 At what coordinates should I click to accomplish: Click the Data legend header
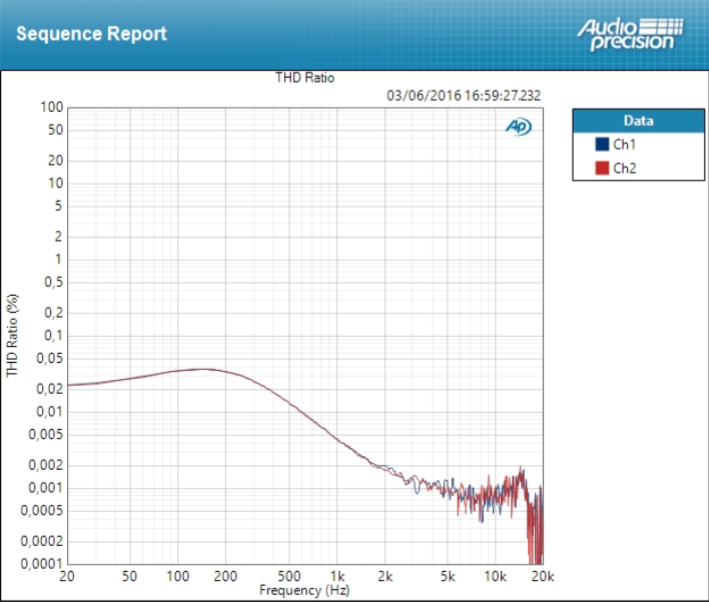[x=638, y=121]
